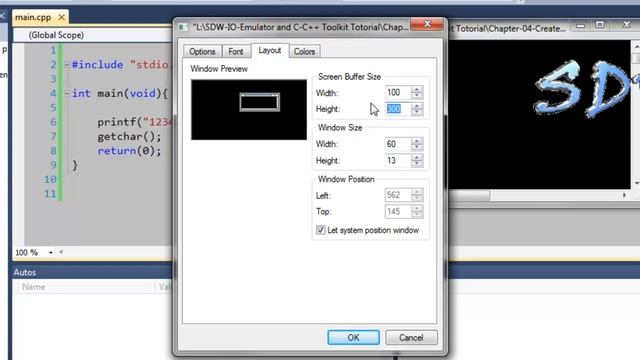Open the main.cpp editor tab
The height and width of the screenshot is (360, 640).
point(33,17)
